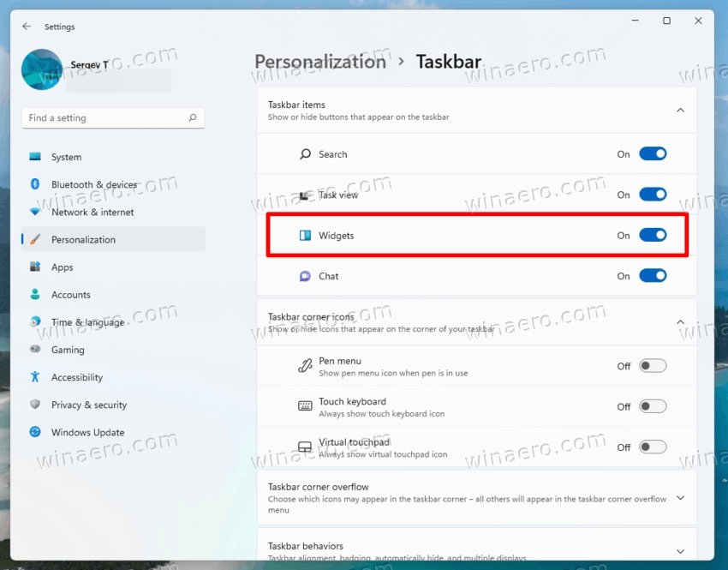
Task: Select Gaming in the sidebar
Action: coord(113,350)
